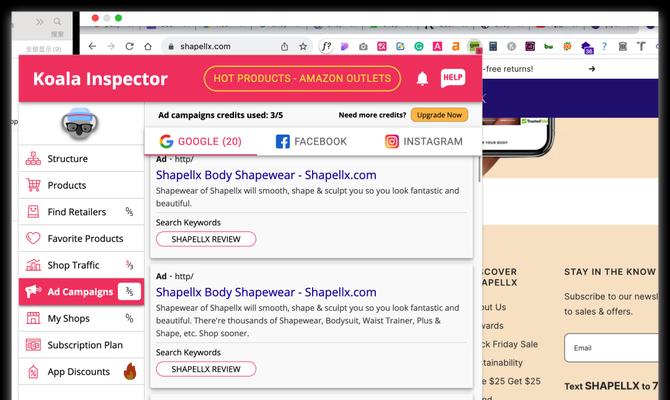Bookmark this page with the star icon
The image size is (670, 400).
point(303,46)
